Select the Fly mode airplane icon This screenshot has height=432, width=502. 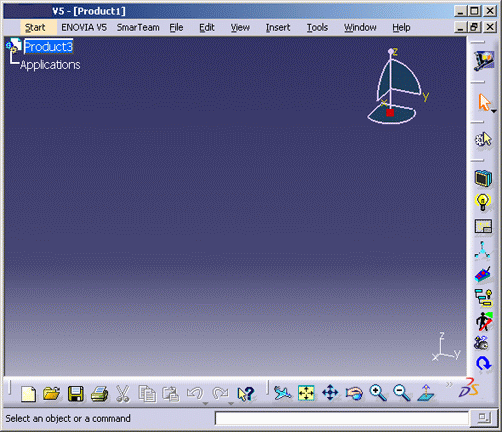(282, 393)
